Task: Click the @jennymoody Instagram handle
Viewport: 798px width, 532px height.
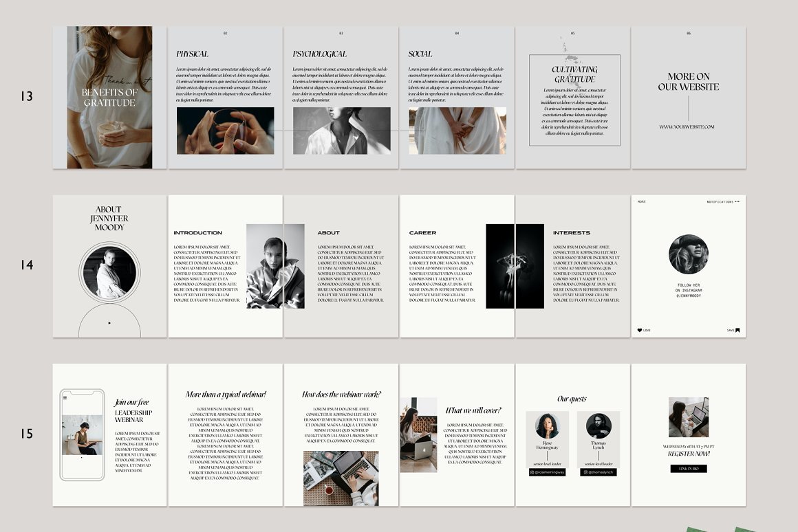Action: point(689,296)
